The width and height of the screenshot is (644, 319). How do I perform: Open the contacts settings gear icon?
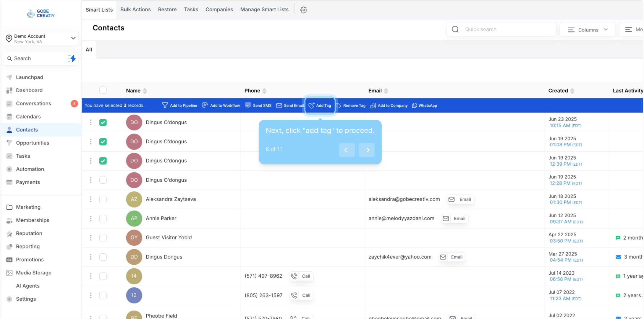(x=304, y=10)
